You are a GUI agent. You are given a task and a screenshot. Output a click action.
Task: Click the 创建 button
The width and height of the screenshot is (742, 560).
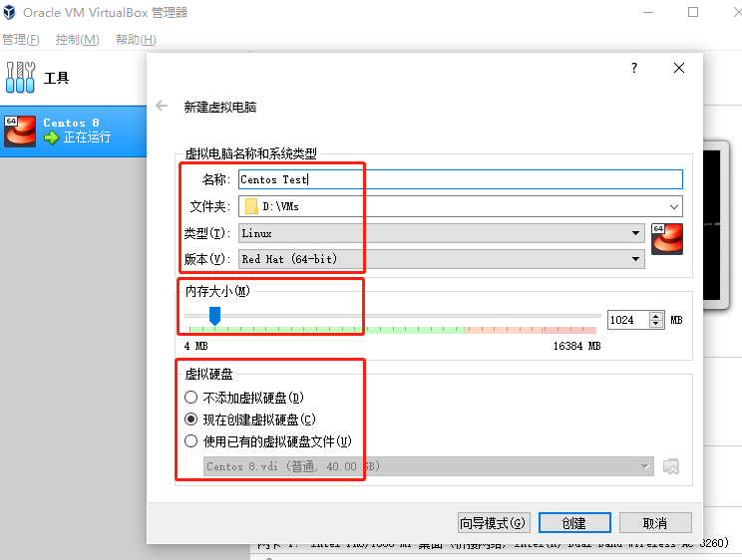574,523
